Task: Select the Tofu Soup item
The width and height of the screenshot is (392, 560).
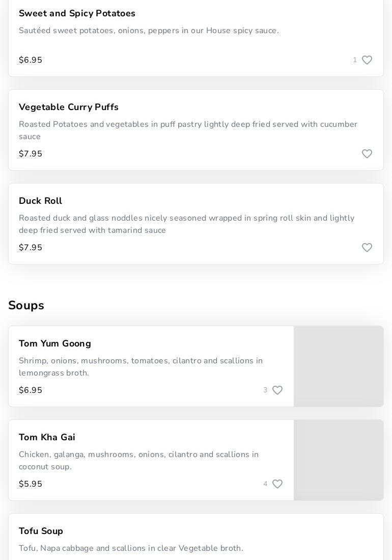Action: tap(41, 531)
